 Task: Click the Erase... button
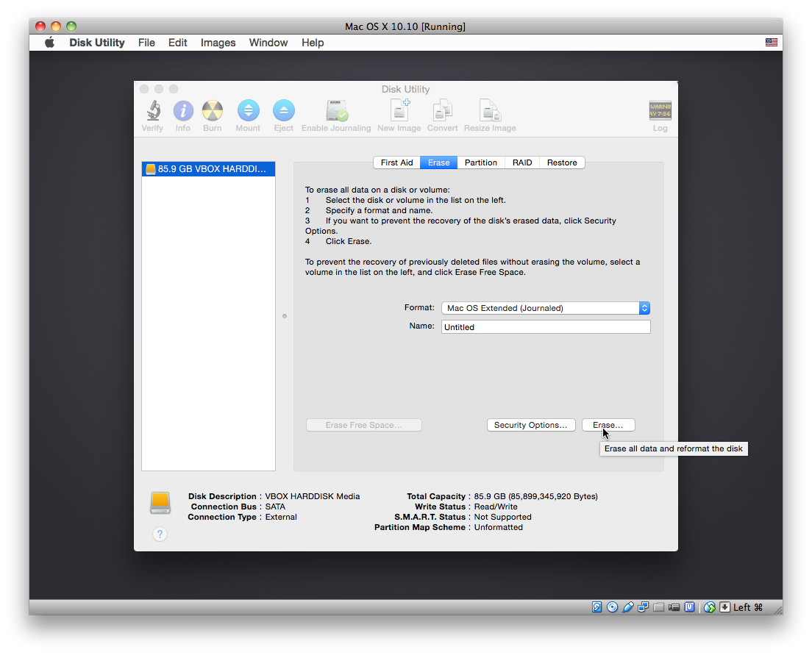coord(608,425)
